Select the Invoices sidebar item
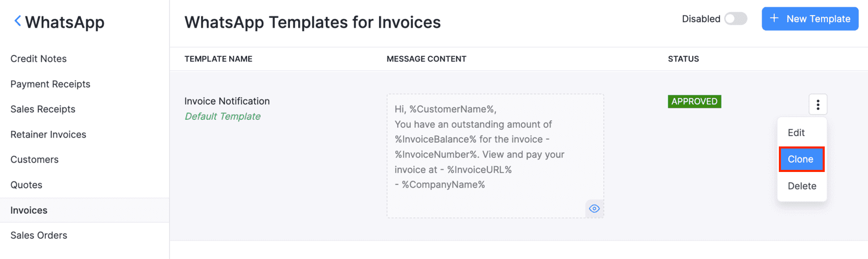 click(29, 210)
